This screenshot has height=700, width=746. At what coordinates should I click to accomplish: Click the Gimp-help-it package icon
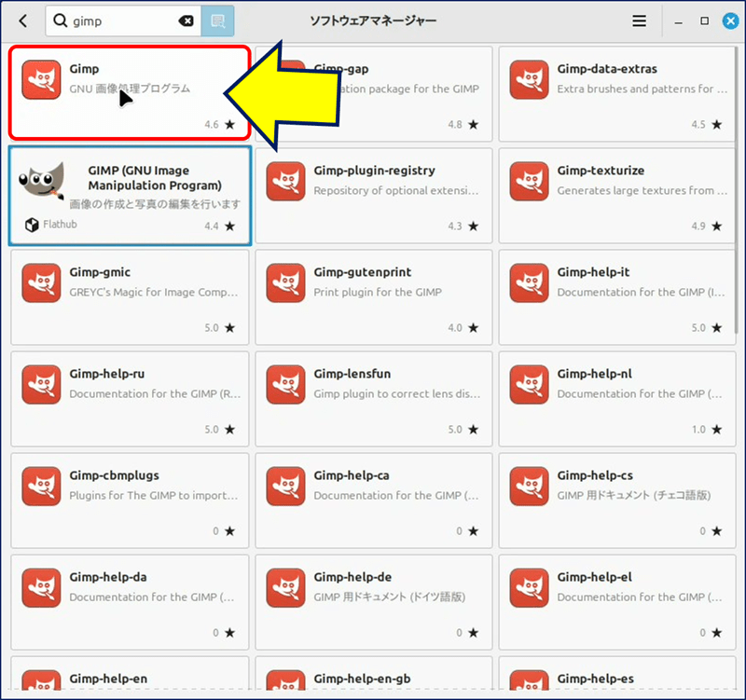[x=529, y=283]
